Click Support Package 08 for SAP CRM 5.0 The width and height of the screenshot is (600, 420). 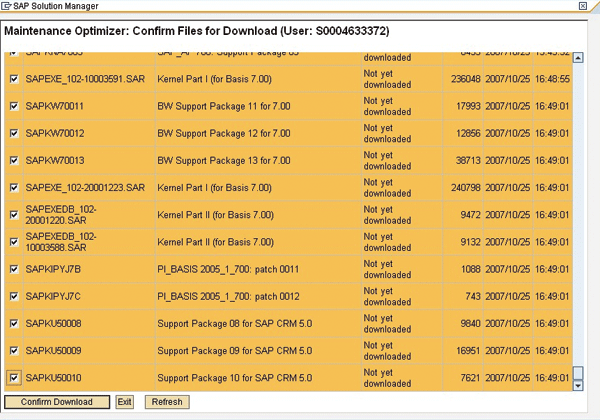[235, 324]
